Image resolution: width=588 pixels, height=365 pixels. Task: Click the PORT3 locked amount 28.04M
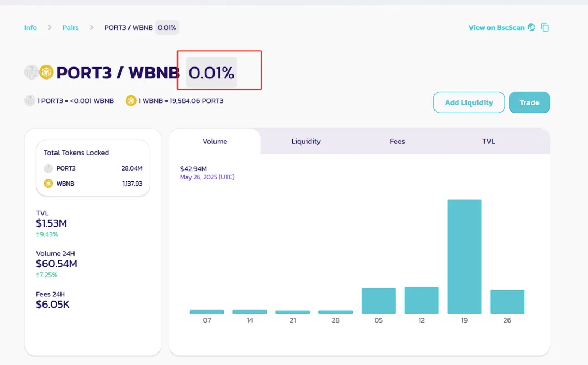pyautogui.click(x=132, y=168)
